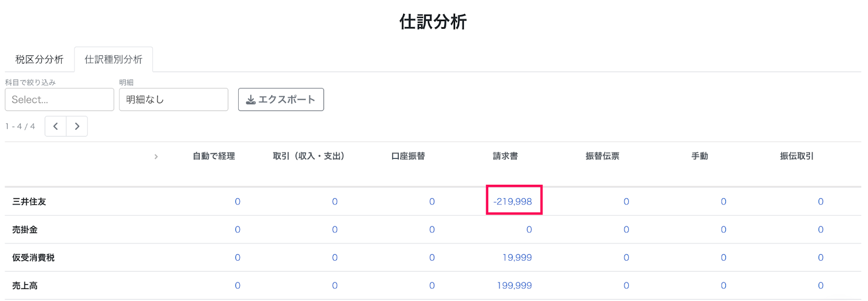
Task: Click 売上高 振伝取引 zero value
Action: pos(820,285)
